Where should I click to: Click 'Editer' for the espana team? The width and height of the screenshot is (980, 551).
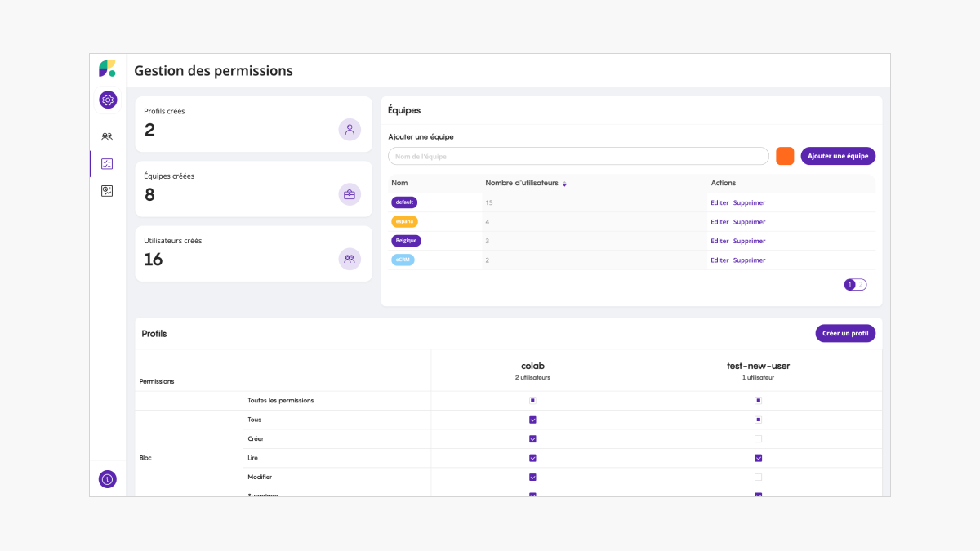pyautogui.click(x=719, y=222)
